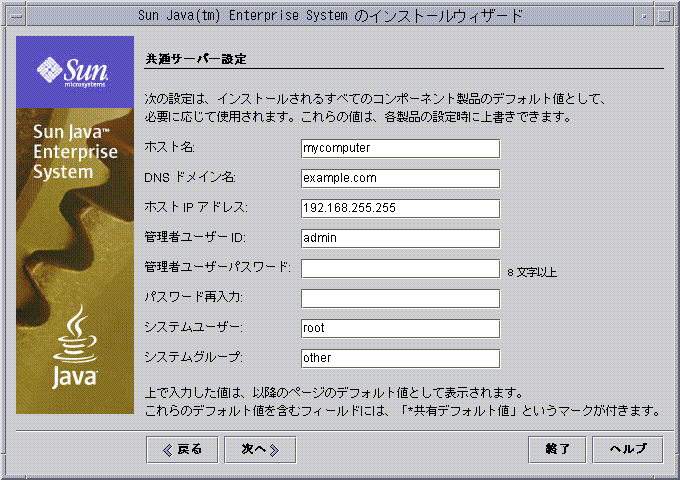Quit installer via 終了 button
This screenshot has width=680, height=480.
557,450
